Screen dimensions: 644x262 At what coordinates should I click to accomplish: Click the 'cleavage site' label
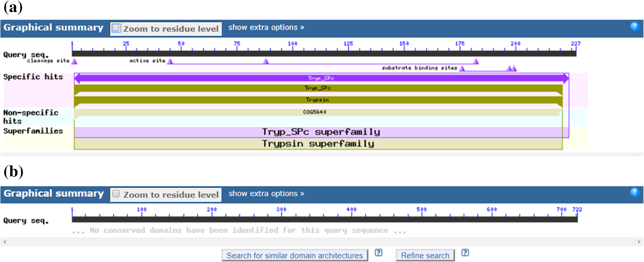point(48,61)
